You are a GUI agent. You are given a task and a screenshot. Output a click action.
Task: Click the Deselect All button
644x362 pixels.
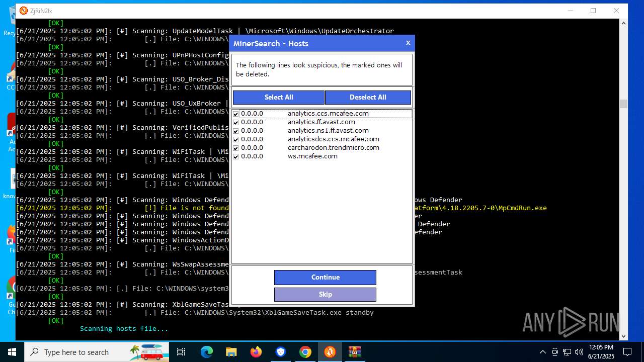point(368,97)
